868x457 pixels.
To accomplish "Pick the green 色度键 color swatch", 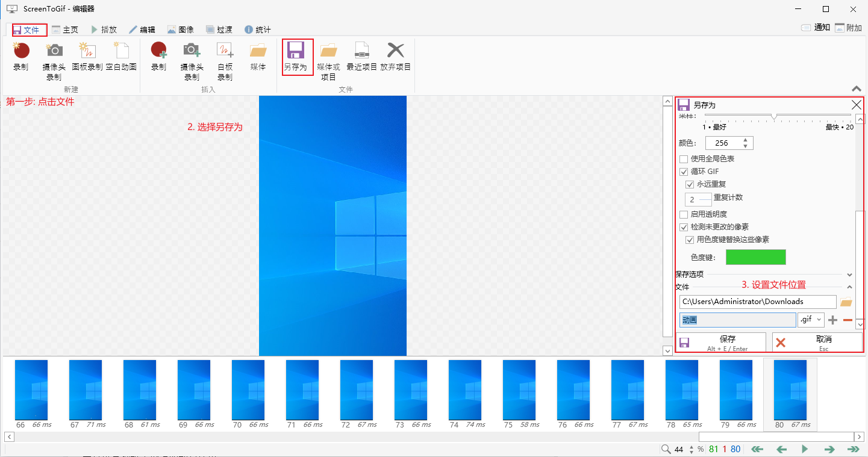I will click(x=755, y=257).
